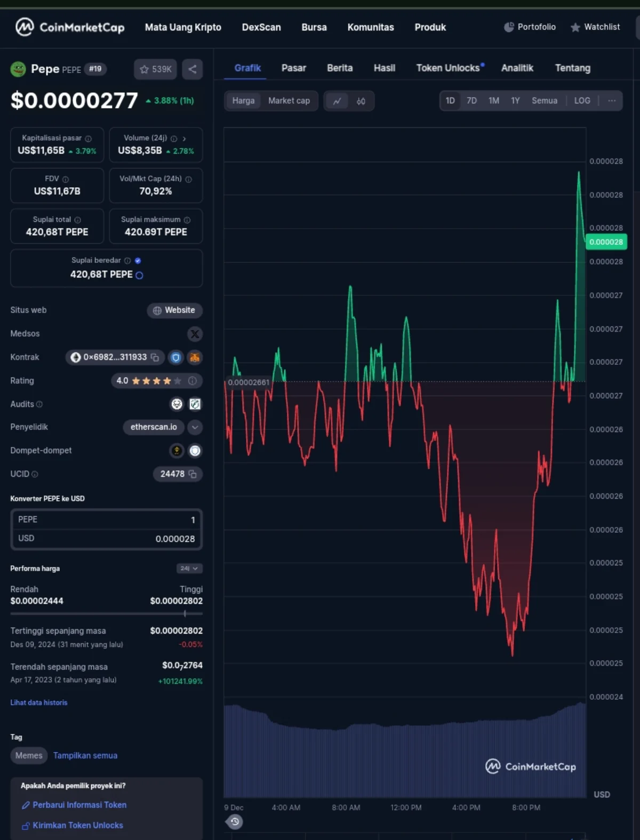Open the X social media link
Image resolution: width=640 pixels, height=840 pixels.
(x=195, y=334)
